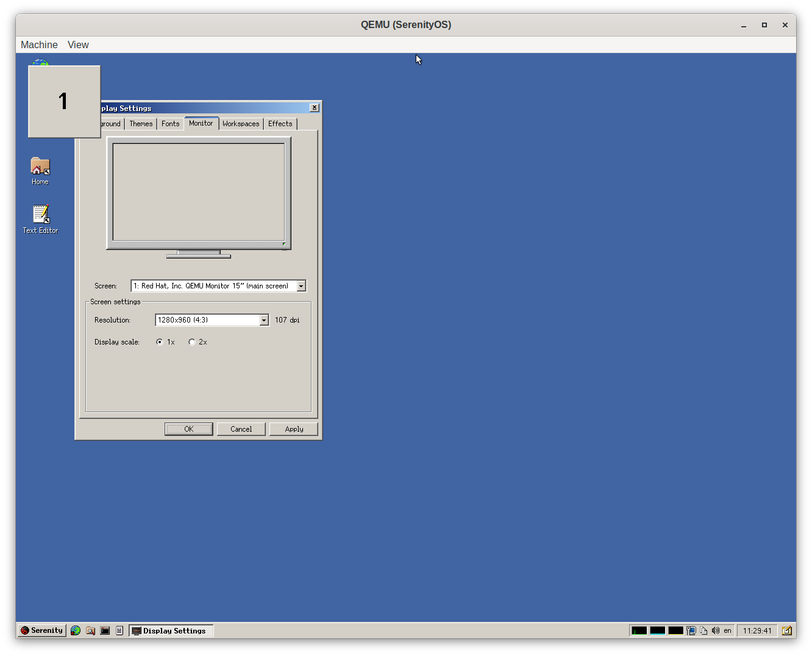Launch File Manager from the taskbar

click(x=90, y=630)
